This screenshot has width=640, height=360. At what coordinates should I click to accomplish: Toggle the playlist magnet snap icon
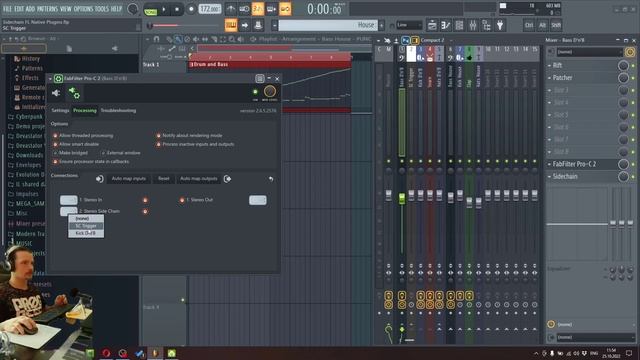point(156,39)
